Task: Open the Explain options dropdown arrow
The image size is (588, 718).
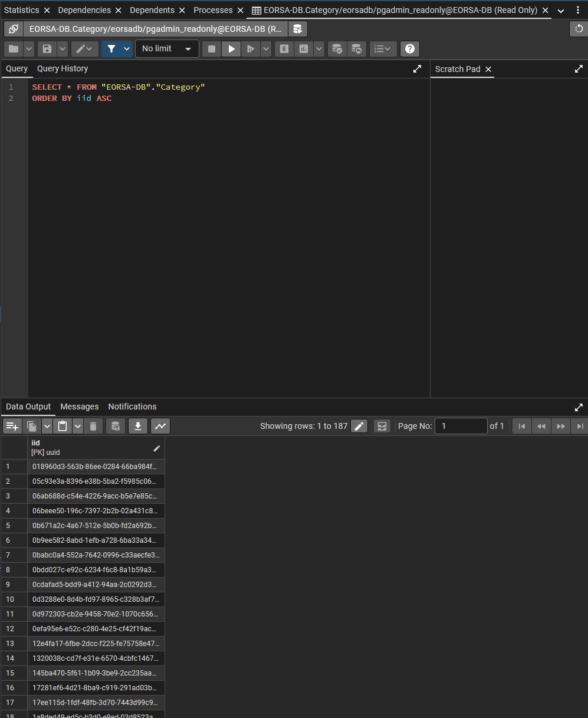Action: [x=319, y=49]
